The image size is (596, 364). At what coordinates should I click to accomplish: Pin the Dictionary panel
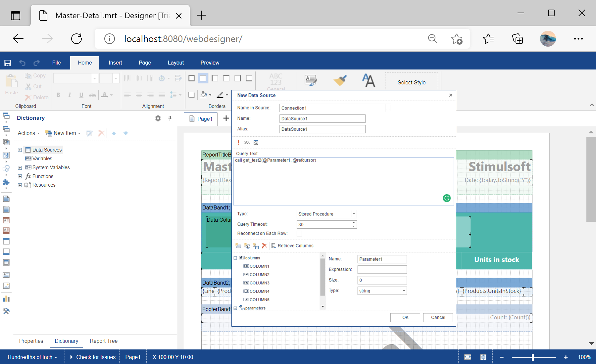(170, 118)
